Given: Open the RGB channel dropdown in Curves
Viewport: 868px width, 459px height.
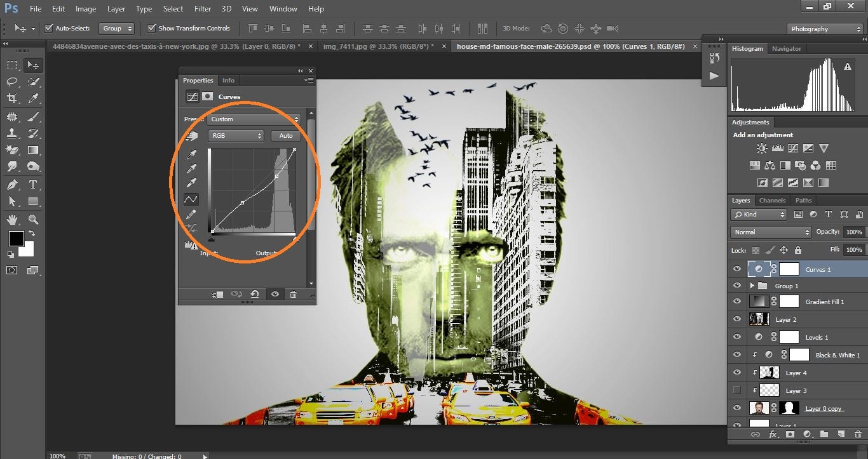Looking at the screenshot, I should [236, 135].
